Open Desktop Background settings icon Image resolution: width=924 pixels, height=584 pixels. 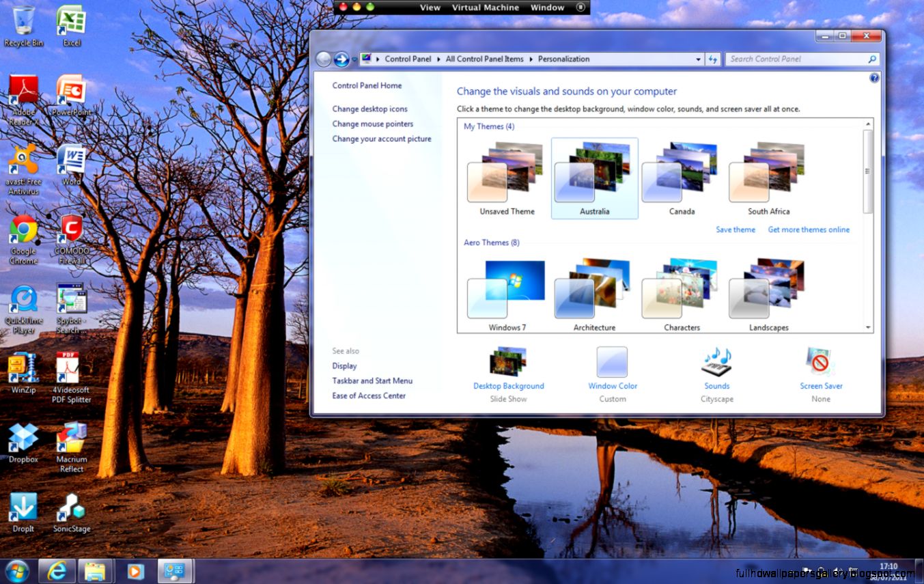pyautogui.click(x=508, y=362)
